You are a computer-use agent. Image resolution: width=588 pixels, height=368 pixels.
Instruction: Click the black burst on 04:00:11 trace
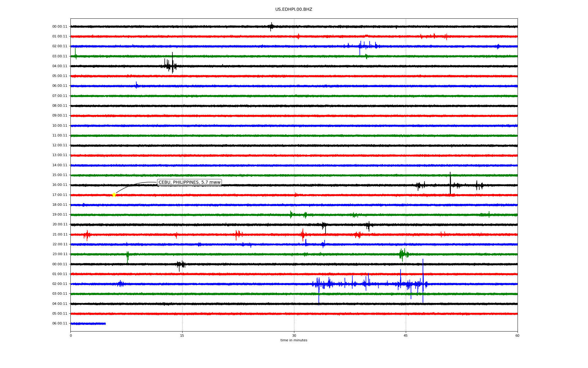click(x=170, y=65)
